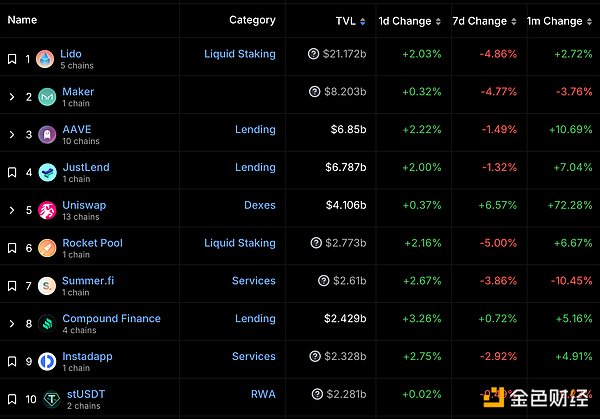Toggle the bookmark for Rocket Pool
This screenshot has width=600, height=419.
tap(12, 248)
